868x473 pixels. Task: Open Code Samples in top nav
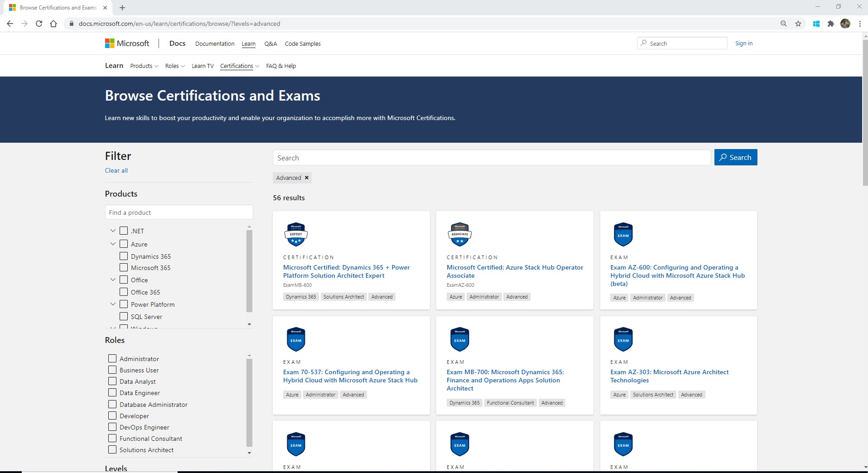click(303, 44)
